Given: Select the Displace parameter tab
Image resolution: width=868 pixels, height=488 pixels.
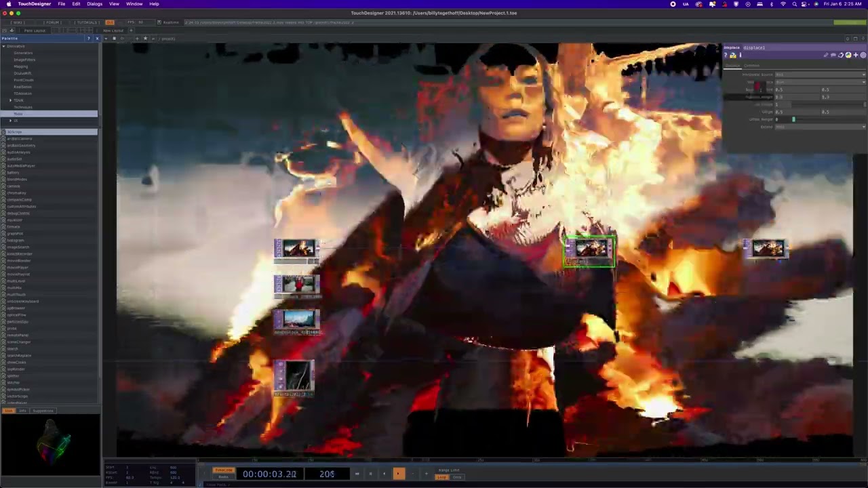Looking at the screenshot, I should click(733, 66).
